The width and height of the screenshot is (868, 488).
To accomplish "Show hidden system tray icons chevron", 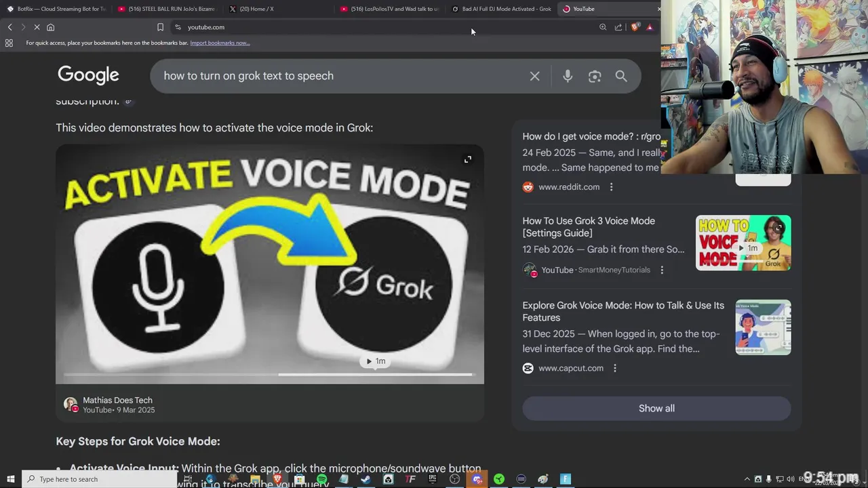I will click(x=747, y=479).
